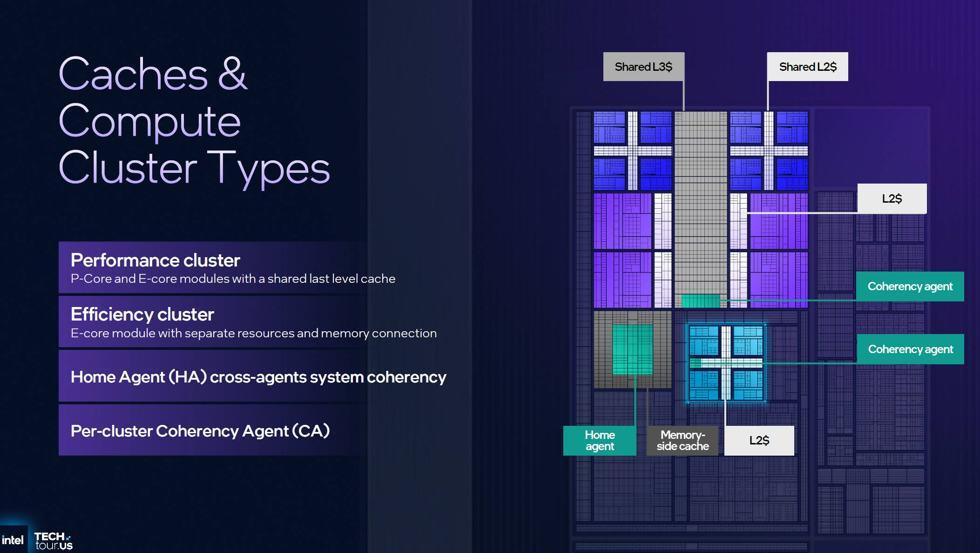Select the bottom L2$ label box
This screenshot has height=553, width=980.
coord(759,440)
